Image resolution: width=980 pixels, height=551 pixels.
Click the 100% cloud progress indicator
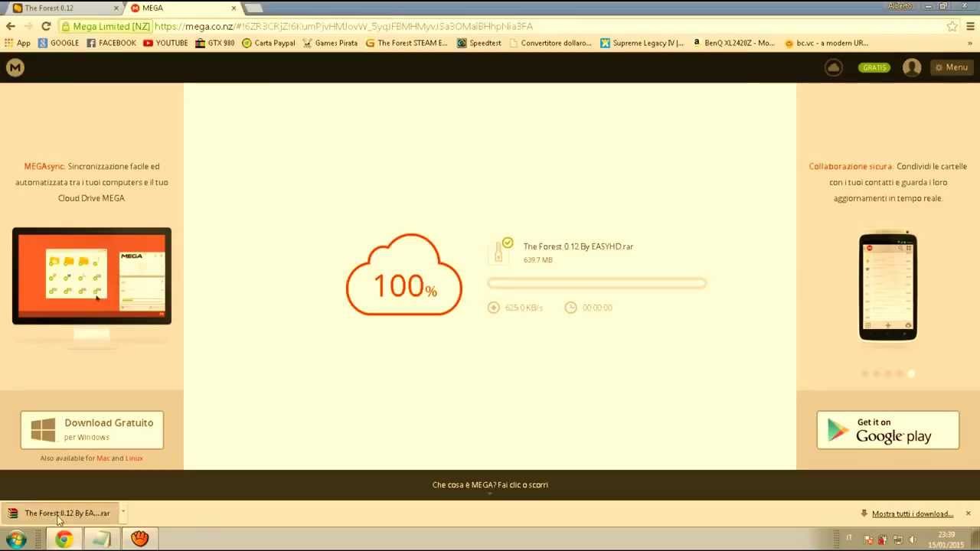404,275
